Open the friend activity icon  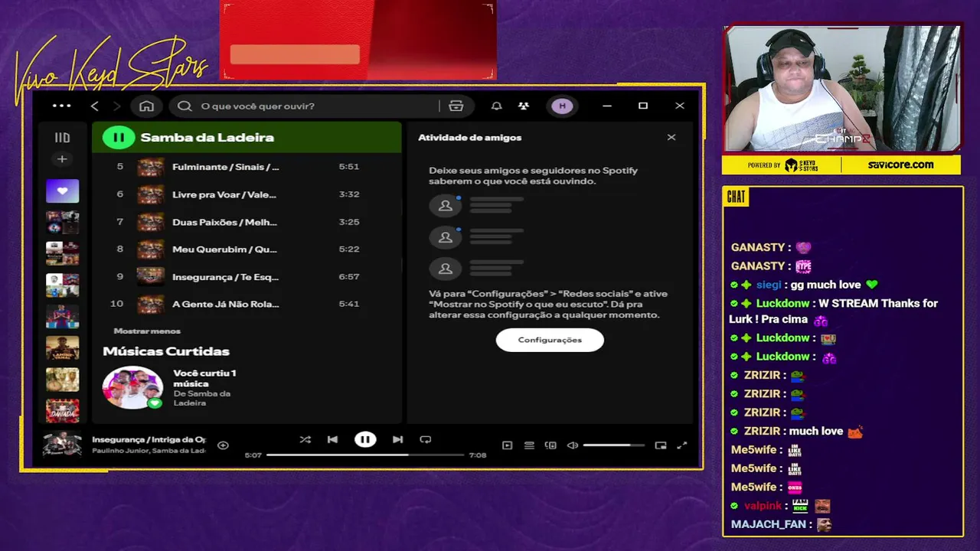524,106
